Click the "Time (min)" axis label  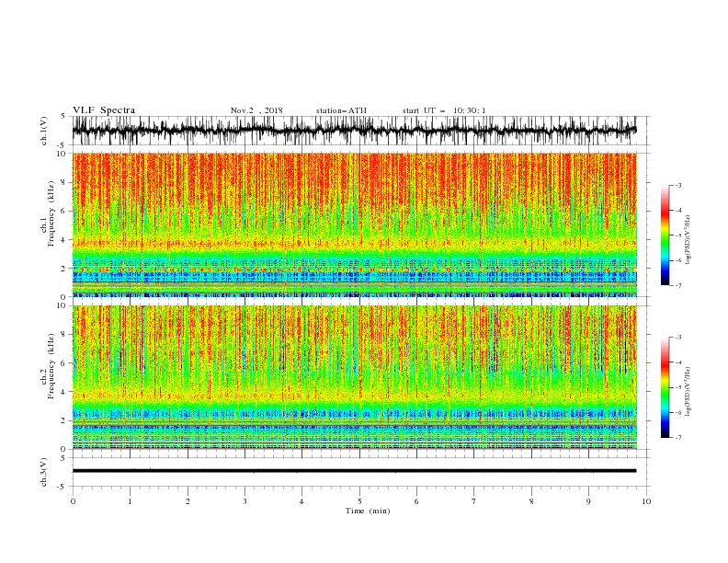point(368,511)
